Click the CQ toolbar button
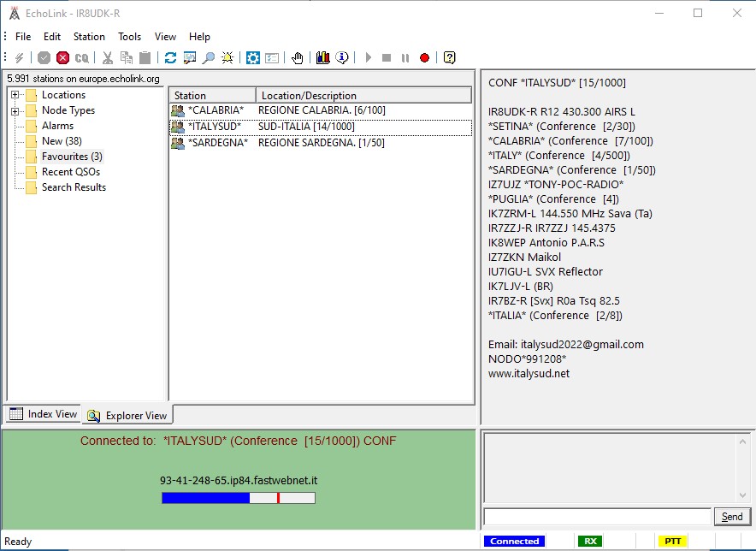 coord(82,58)
